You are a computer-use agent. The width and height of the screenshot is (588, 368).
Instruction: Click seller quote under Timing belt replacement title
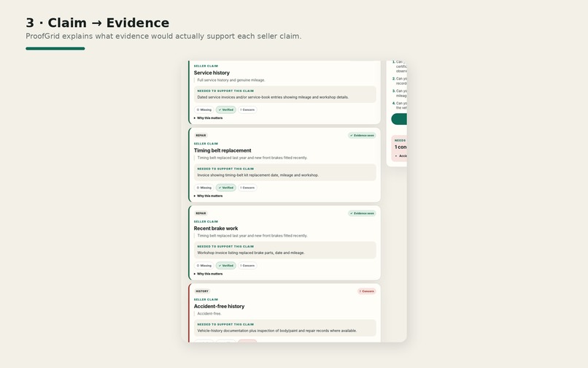[x=252, y=158]
